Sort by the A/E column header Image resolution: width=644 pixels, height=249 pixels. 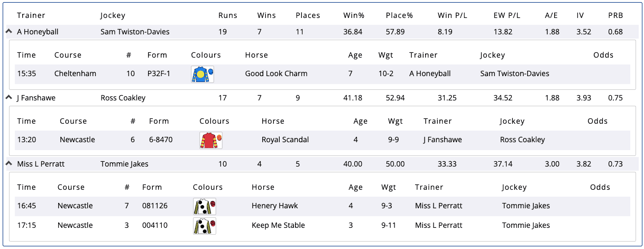click(551, 15)
